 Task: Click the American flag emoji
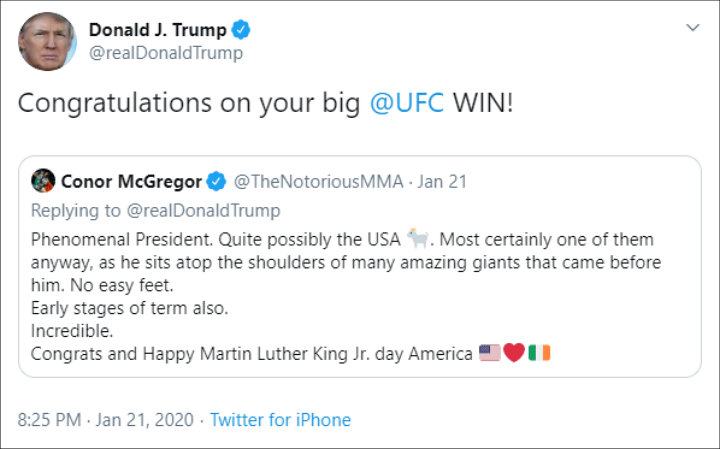point(489,353)
